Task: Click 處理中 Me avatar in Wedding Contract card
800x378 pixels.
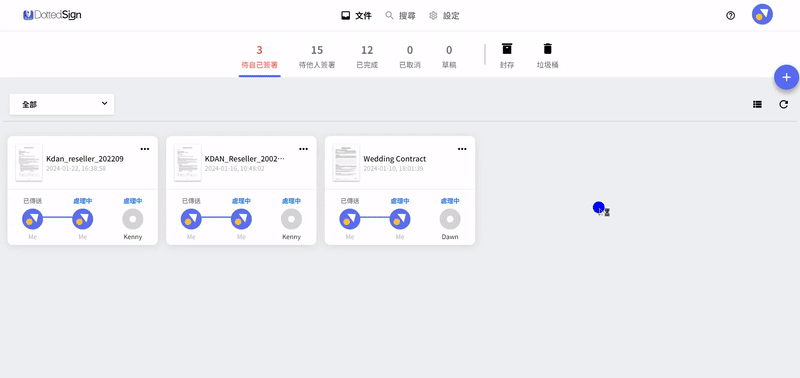Action: click(400, 219)
